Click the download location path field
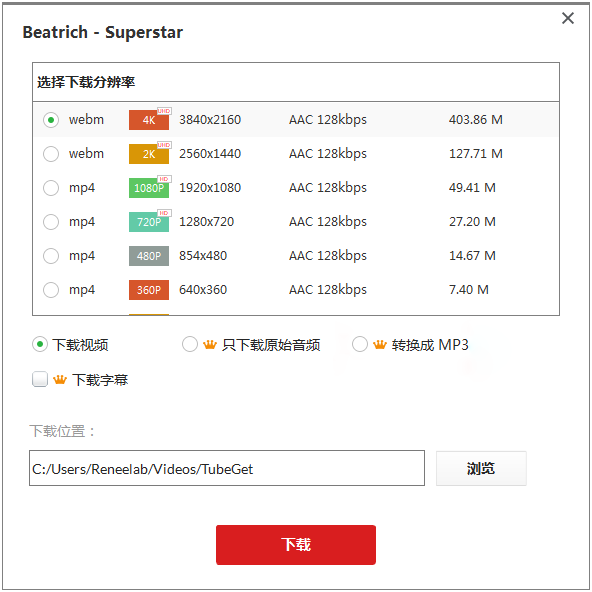This screenshot has height=592, width=592. [227, 468]
